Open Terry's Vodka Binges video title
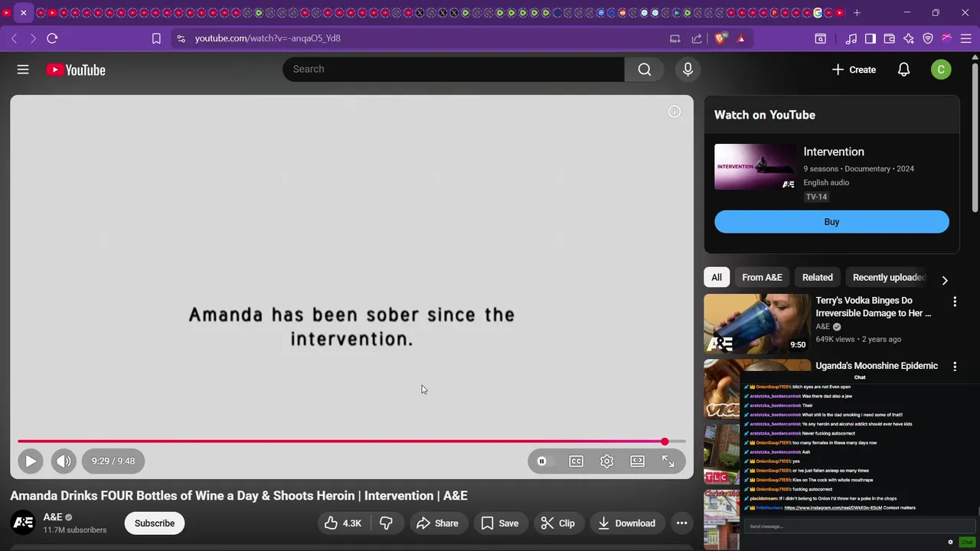 (x=874, y=307)
